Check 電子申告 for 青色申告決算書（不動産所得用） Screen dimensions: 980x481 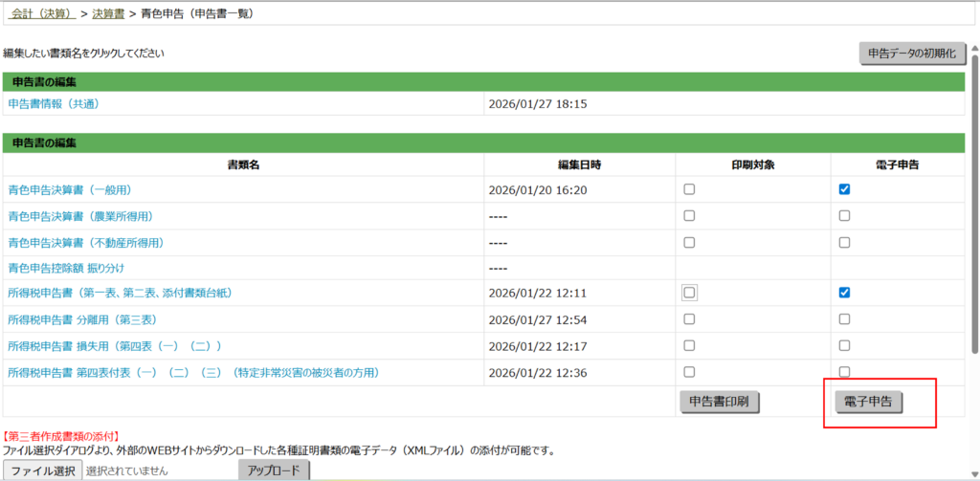click(844, 243)
